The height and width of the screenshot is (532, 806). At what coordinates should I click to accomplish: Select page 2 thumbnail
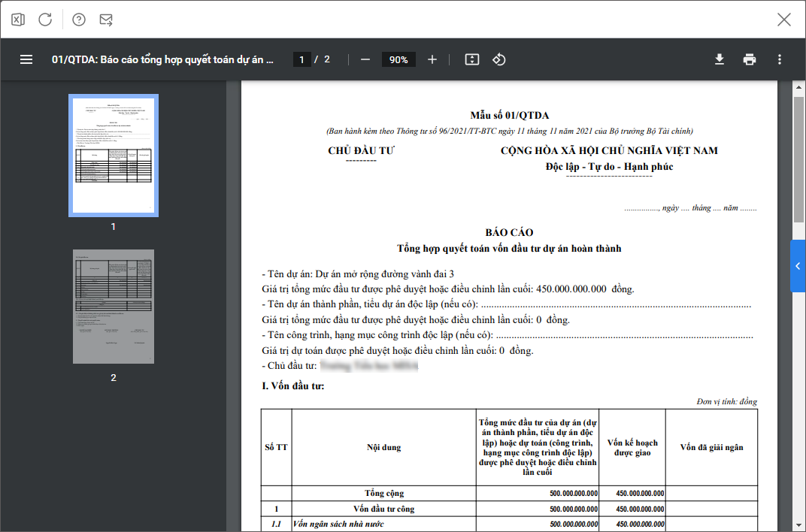[114, 307]
